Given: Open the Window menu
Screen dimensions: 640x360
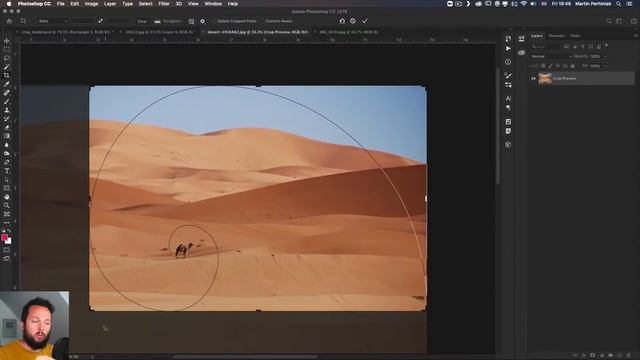Looking at the screenshot, I should [213, 4].
